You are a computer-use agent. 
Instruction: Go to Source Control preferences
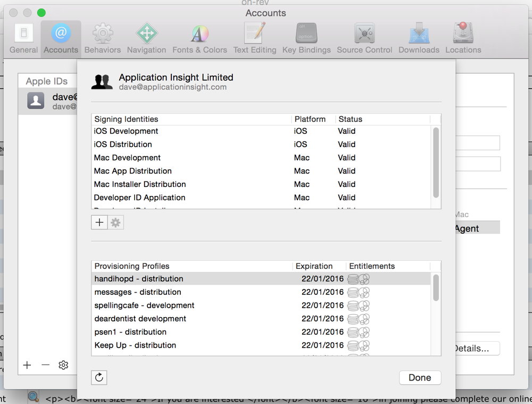(364, 38)
